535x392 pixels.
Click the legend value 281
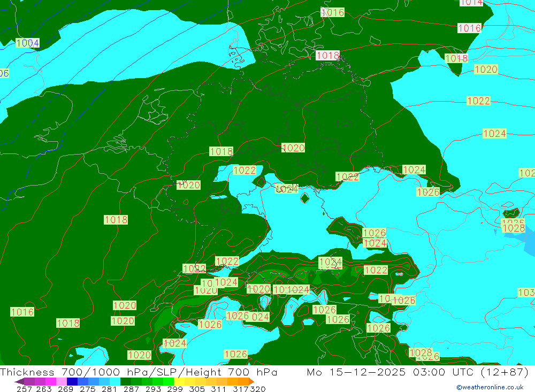(x=109, y=389)
